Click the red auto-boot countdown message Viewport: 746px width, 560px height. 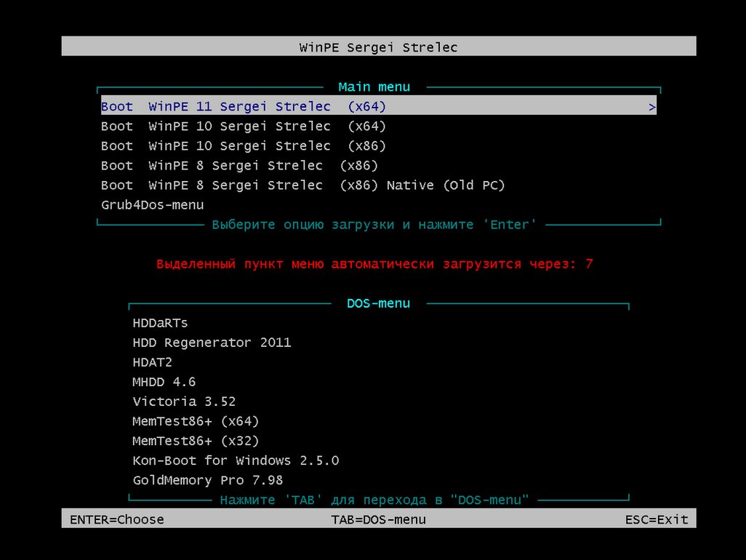[x=374, y=264]
